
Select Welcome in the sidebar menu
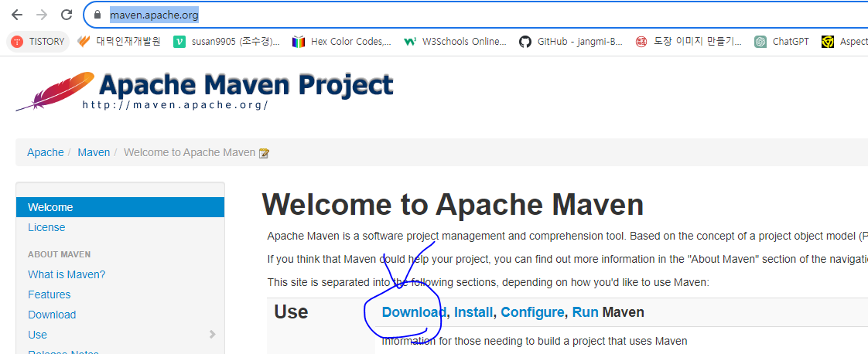[x=120, y=207]
